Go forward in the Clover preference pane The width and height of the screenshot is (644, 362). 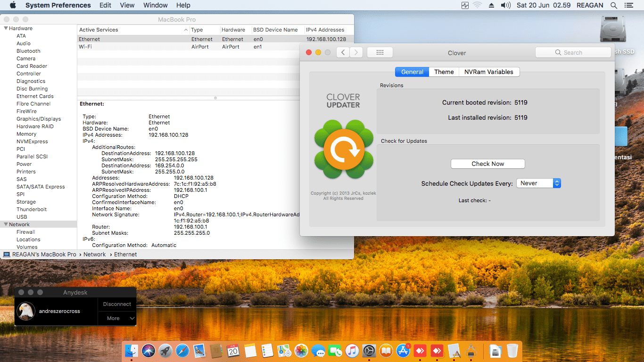(x=356, y=52)
